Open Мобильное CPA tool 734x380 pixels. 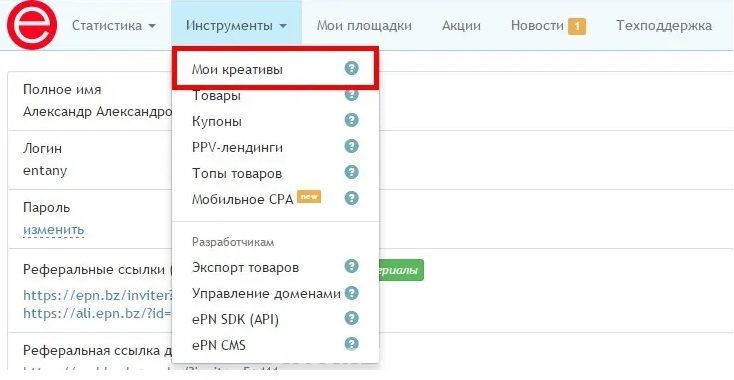(x=242, y=199)
